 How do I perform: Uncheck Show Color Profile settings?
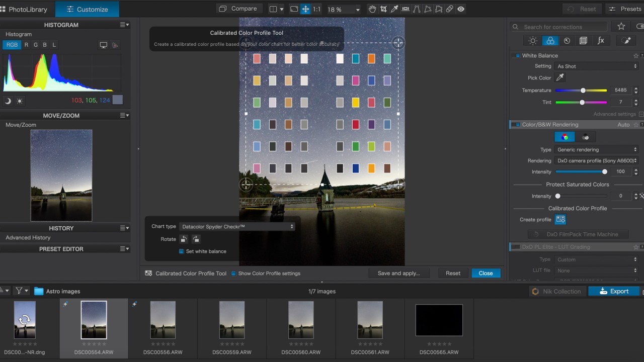pos(233,274)
